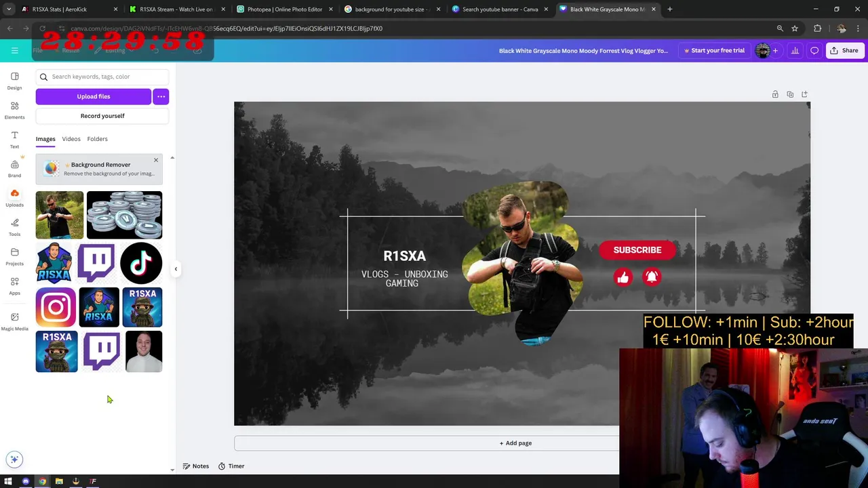The height and width of the screenshot is (488, 868).
Task: Select the red SUBSCRIBE element on canvas
Action: [637, 249]
